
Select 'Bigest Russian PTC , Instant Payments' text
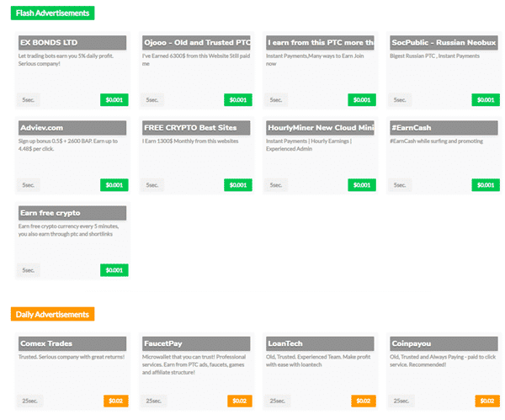pos(434,56)
